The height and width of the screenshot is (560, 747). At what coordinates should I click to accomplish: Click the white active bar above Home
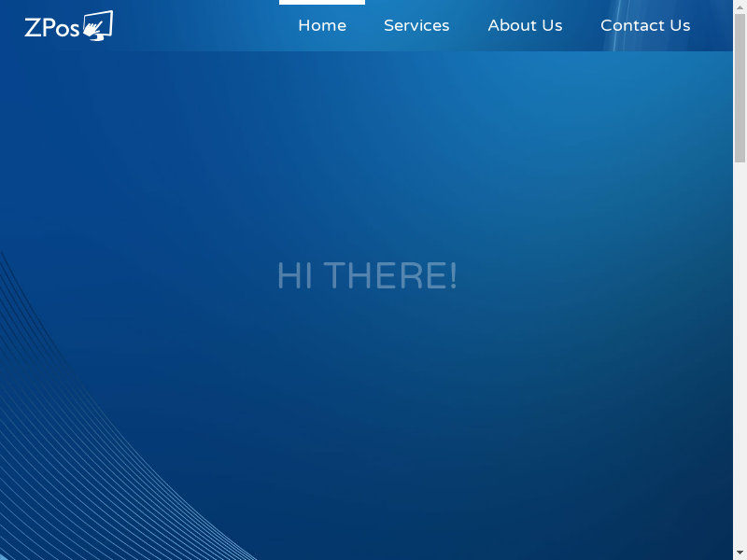click(322, 3)
